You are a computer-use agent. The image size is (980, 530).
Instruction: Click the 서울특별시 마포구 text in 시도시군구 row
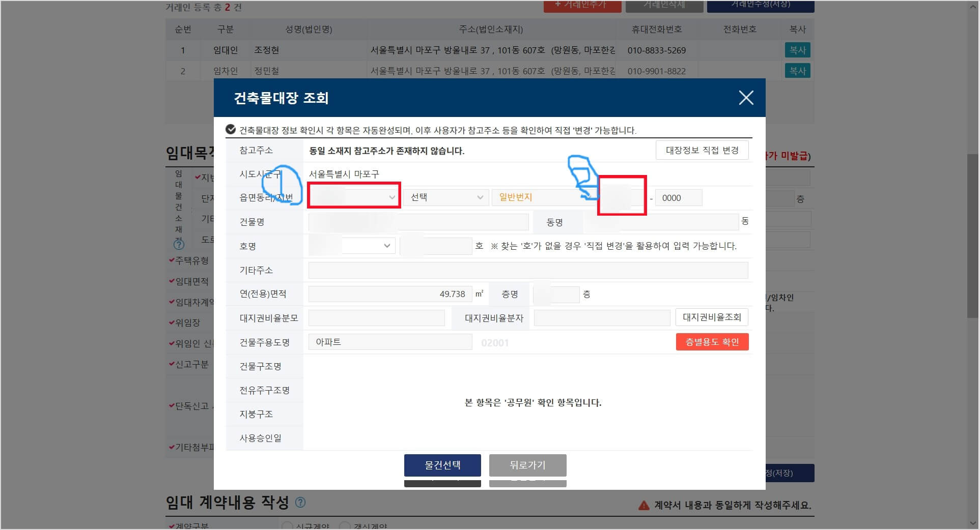[344, 174]
